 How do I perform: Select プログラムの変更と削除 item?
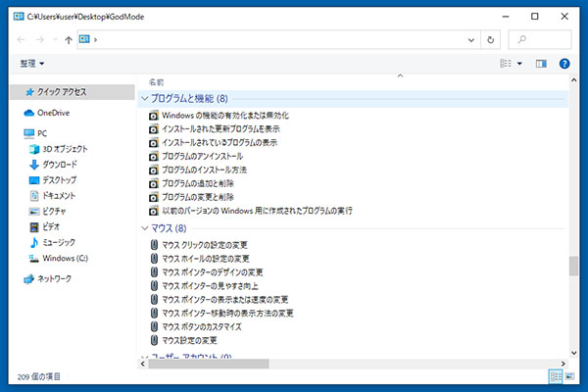coord(191,197)
